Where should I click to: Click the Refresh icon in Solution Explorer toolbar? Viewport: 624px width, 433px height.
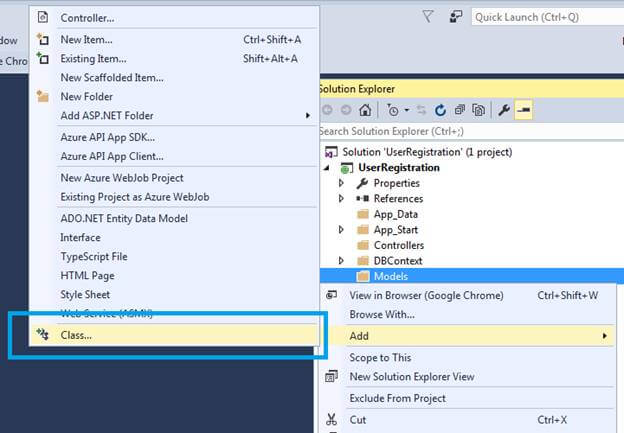click(441, 110)
